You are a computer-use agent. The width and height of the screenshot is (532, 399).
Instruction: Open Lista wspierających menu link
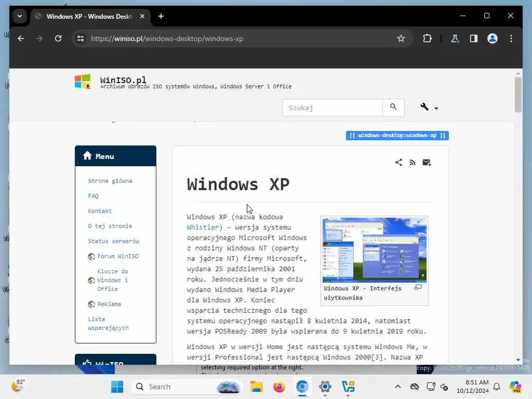pyautogui.click(x=108, y=323)
